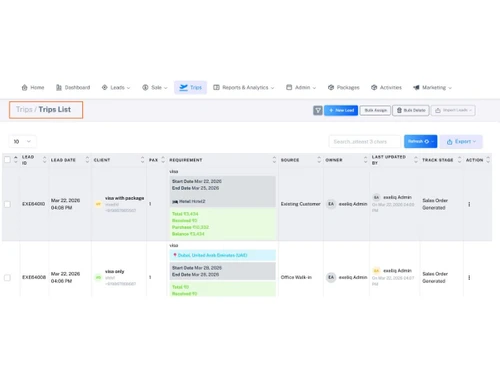Sort by Pax column
This screenshot has width=500, height=375.
(x=163, y=160)
